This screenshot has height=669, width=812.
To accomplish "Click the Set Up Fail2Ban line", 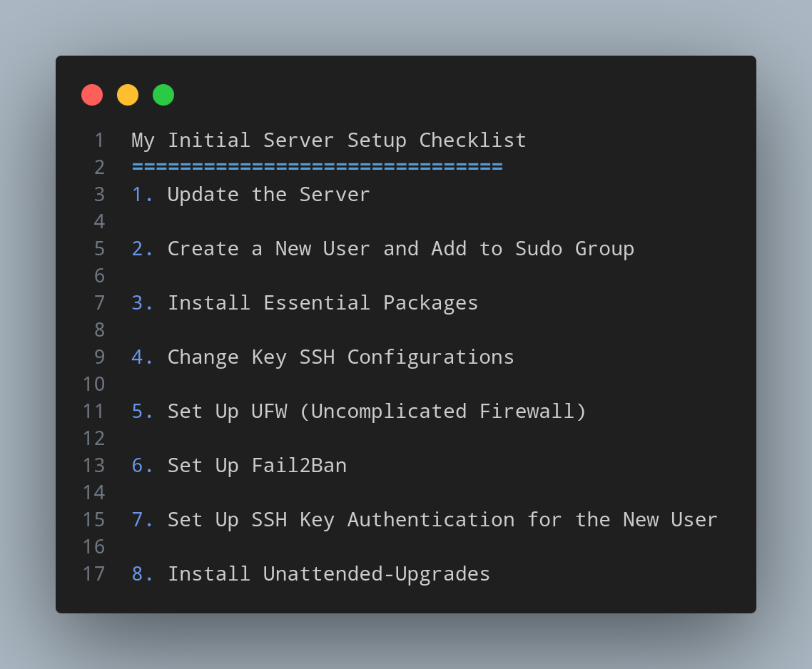I will pyautogui.click(x=257, y=465).
